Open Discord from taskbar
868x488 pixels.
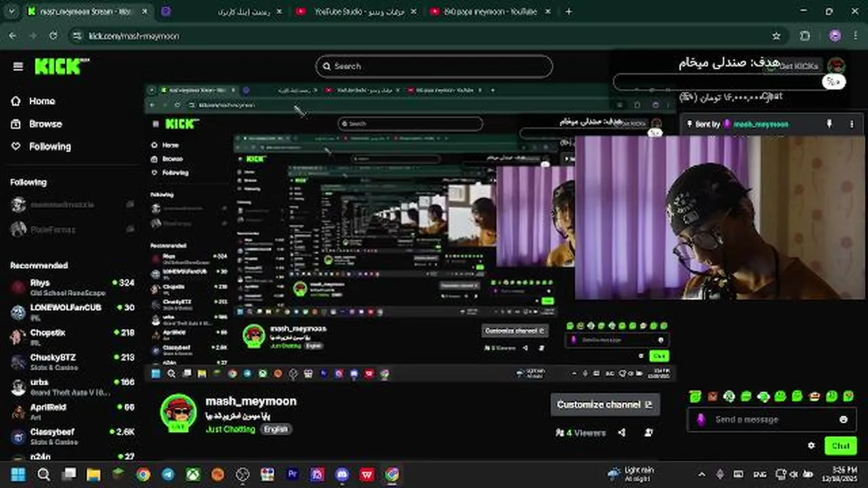click(x=342, y=474)
